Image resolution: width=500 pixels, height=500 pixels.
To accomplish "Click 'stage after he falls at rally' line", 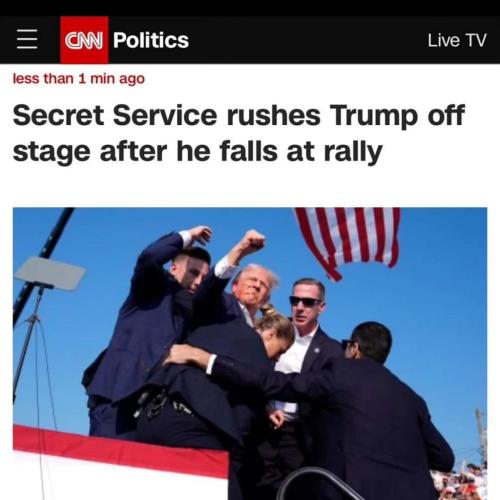I will (197, 152).
